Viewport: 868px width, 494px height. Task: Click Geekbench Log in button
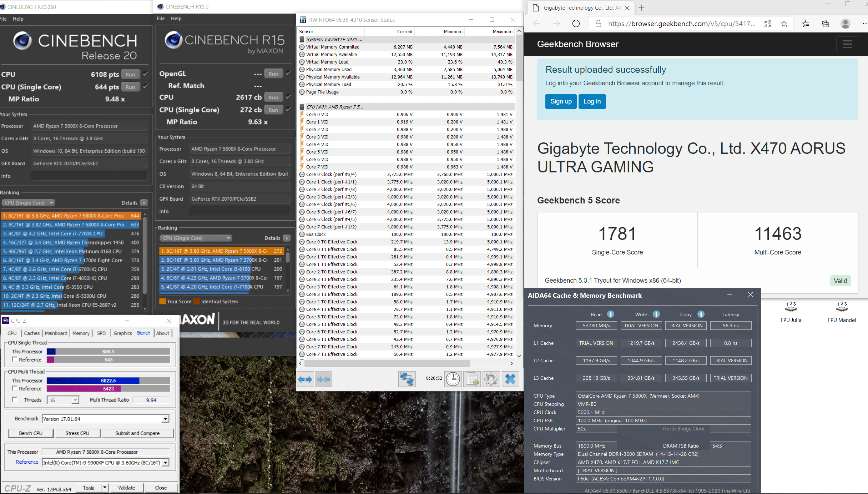592,101
